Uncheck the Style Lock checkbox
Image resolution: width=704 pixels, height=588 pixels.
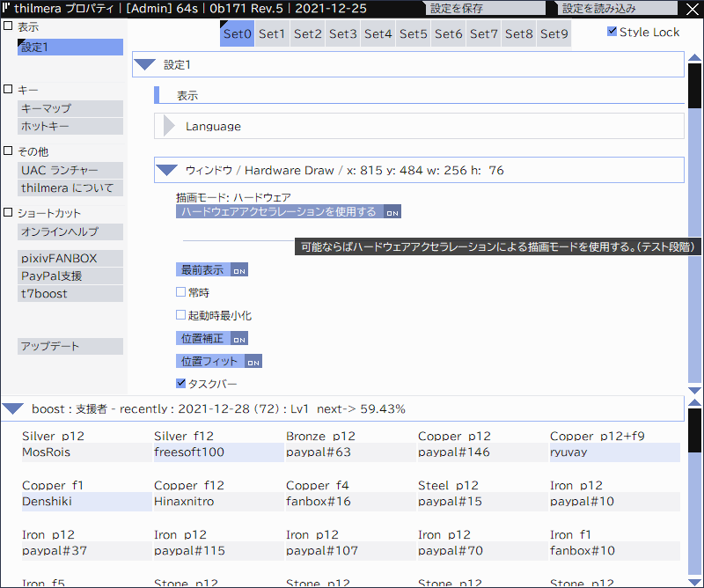click(612, 32)
